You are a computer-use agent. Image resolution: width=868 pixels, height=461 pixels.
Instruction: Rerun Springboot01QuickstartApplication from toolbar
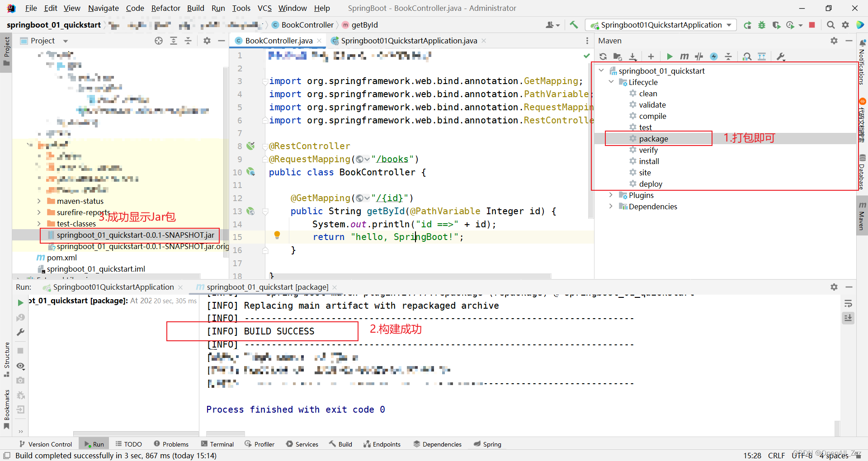point(747,25)
